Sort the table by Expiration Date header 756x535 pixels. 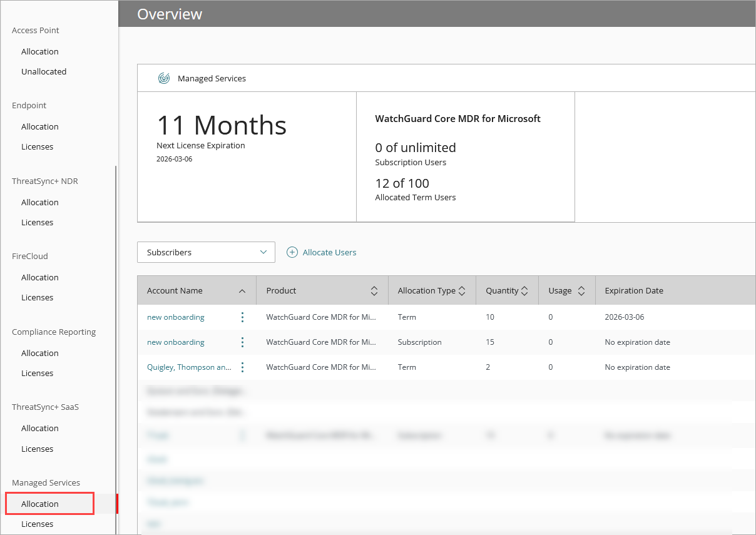click(634, 290)
